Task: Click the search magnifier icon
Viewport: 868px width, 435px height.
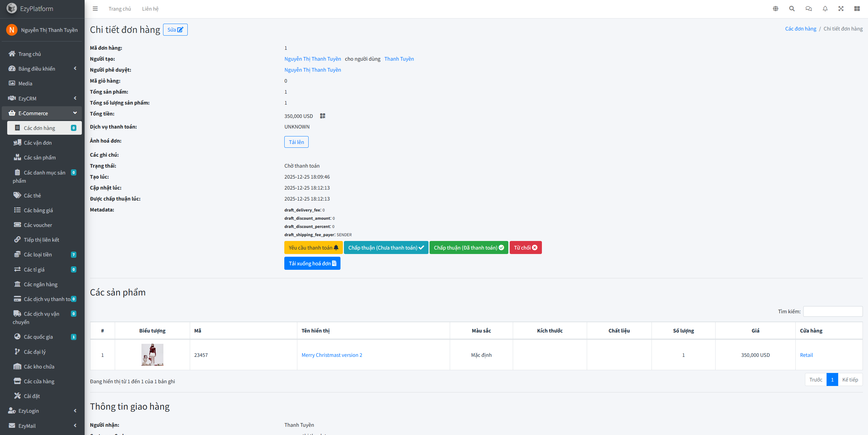Action: click(x=792, y=9)
